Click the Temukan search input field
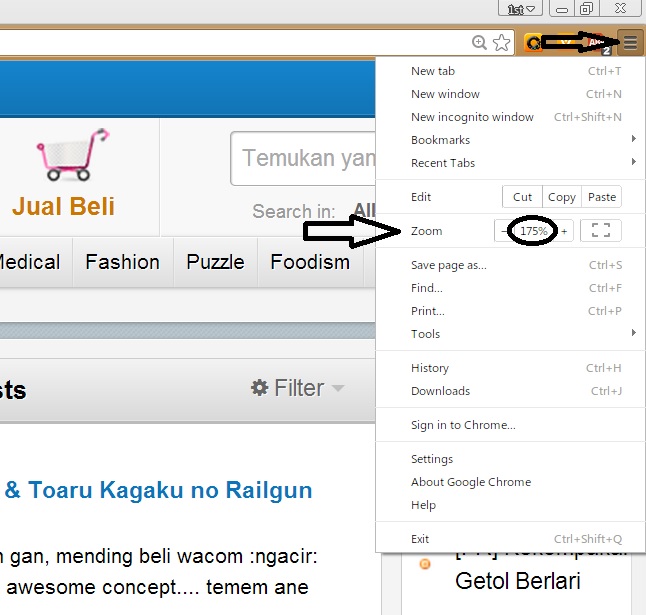 click(x=304, y=159)
